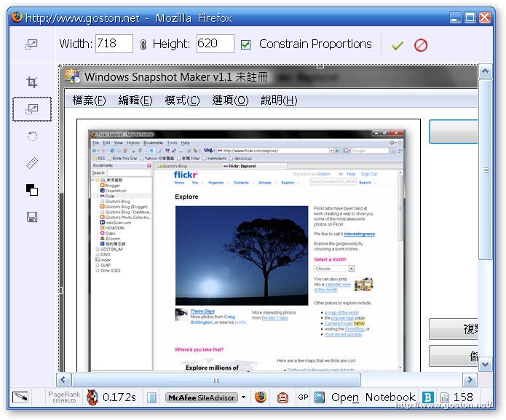506x420 pixels.
Task: Click the eyedropper icon in the status bar
Action: point(20,397)
